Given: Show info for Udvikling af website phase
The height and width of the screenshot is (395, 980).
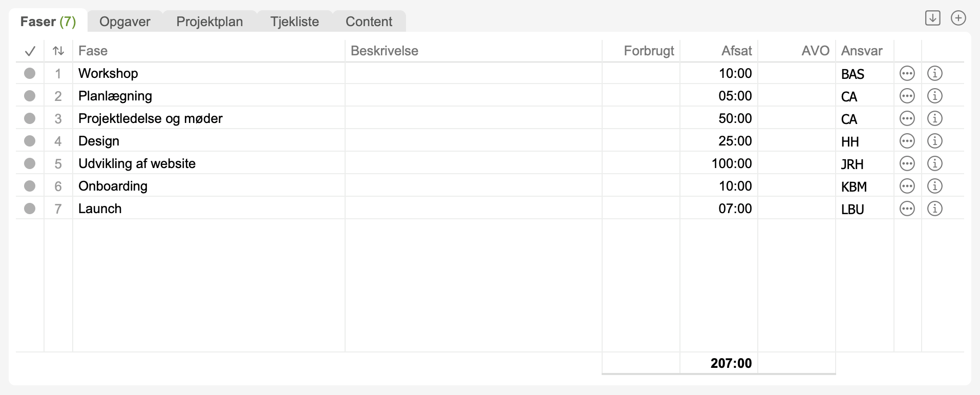Looking at the screenshot, I should point(934,164).
